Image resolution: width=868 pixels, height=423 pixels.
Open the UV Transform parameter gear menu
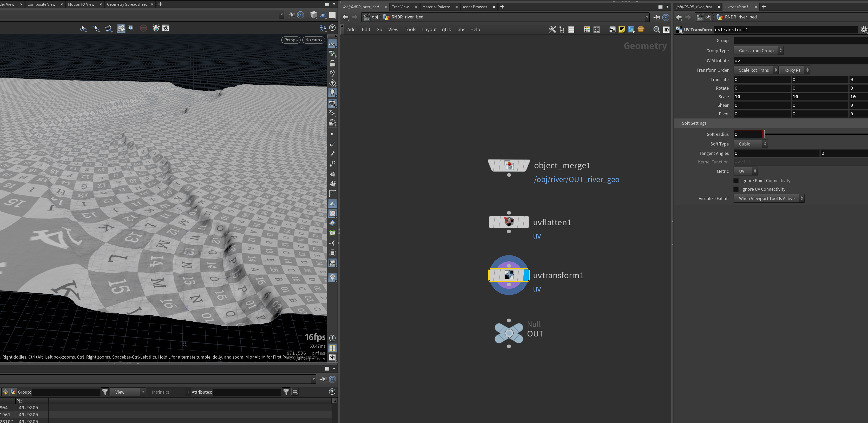pyautogui.click(x=864, y=30)
